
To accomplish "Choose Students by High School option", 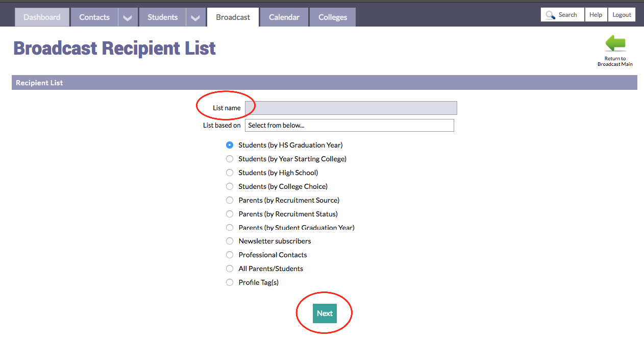I will (x=230, y=173).
